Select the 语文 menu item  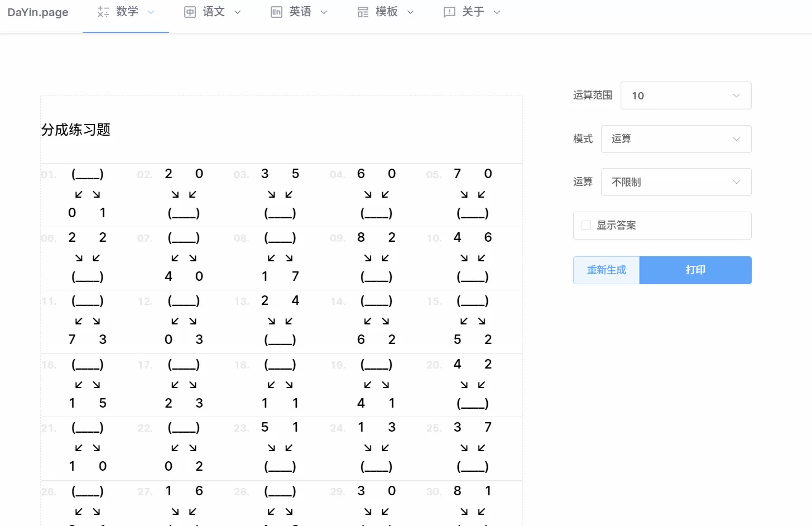click(212, 12)
